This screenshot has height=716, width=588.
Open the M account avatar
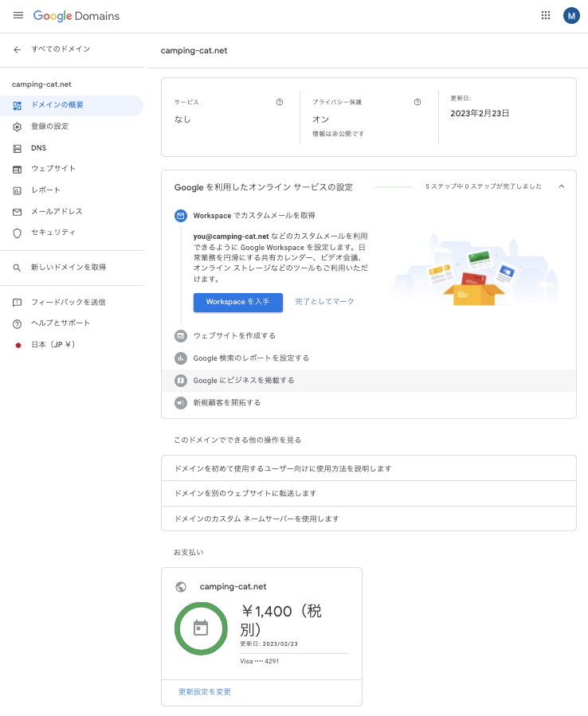[x=571, y=15]
